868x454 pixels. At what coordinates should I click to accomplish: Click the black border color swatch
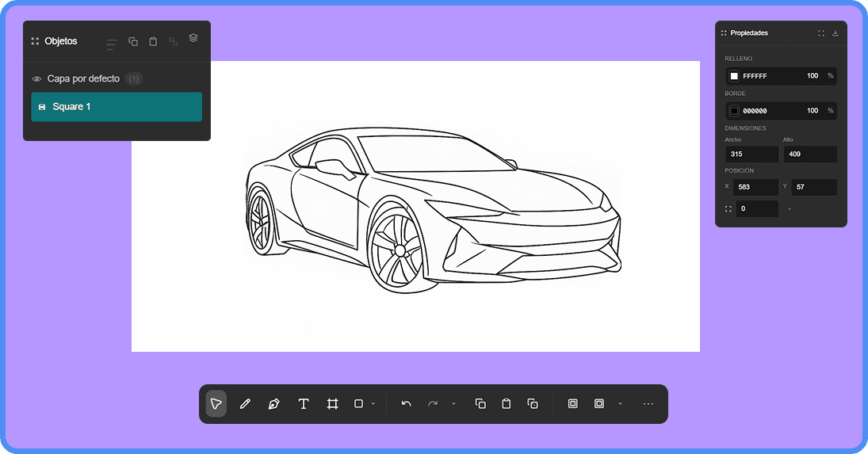[734, 111]
